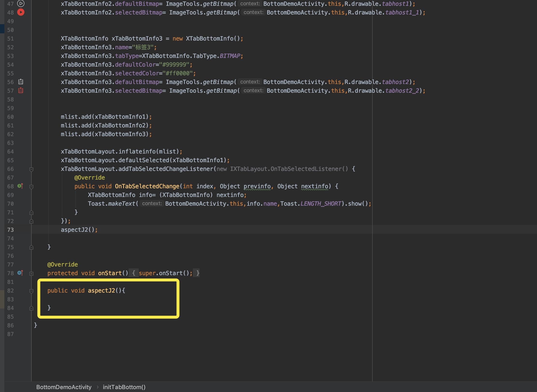Image resolution: width=537 pixels, height=392 pixels.
Task: Click the clipboard gutter icon on line 56
Action: [21, 82]
